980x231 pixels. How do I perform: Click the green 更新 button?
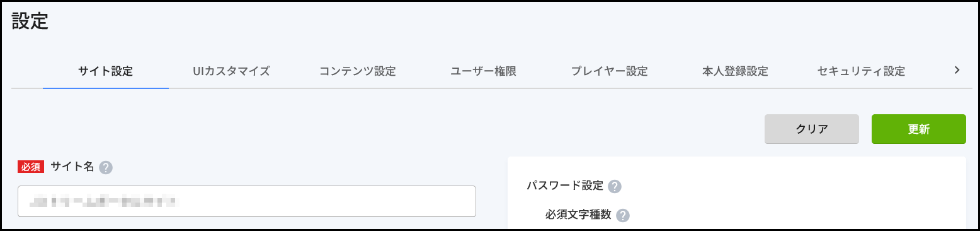click(x=919, y=129)
